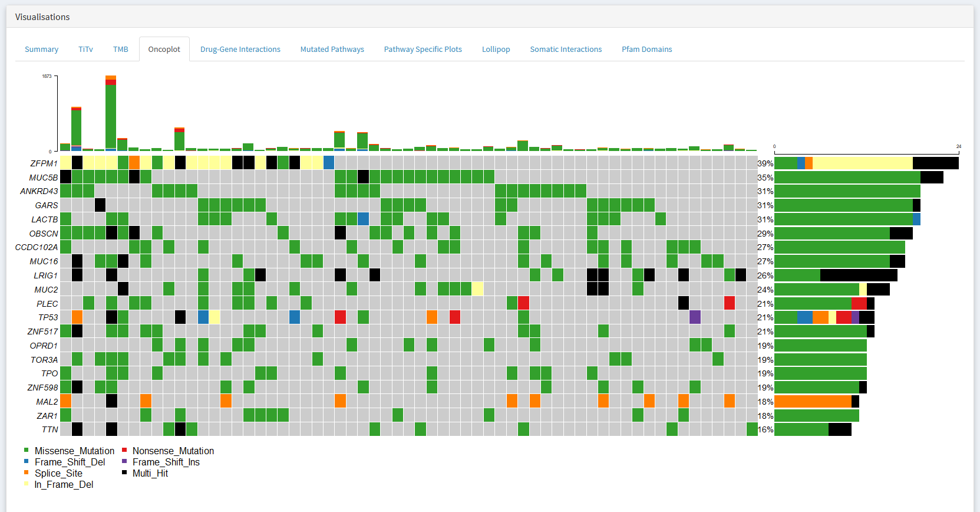Click the green Missense_Mutation legend swatch
The image size is (980, 512).
coord(26,450)
